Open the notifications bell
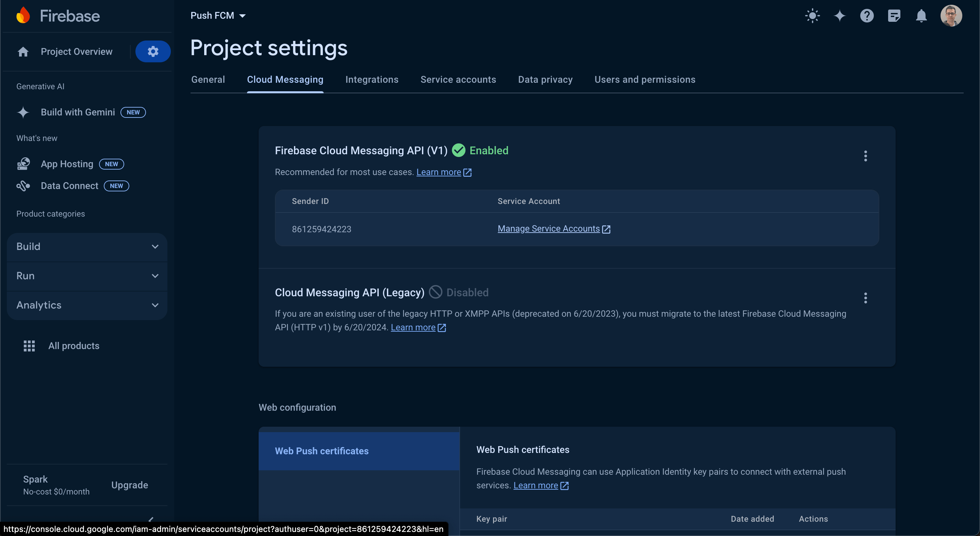980x536 pixels. [921, 16]
